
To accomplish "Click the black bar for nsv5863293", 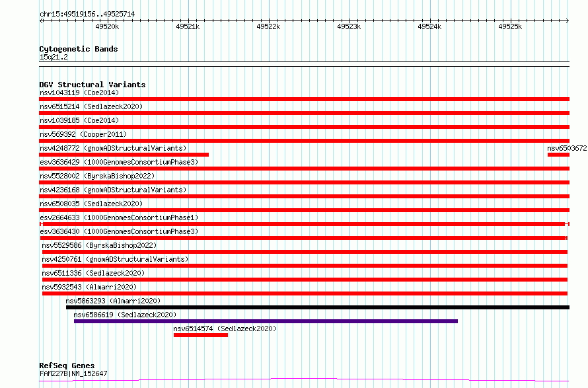I will 318,307.
